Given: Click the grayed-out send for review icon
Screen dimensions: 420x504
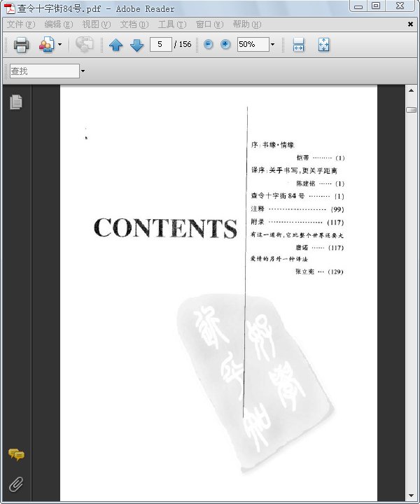Looking at the screenshot, I should click(x=84, y=44).
